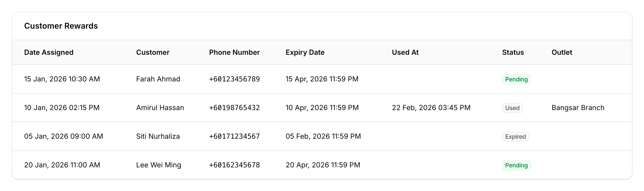The image size is (644, 191).
Task: Sort by the Outlet column header
Action: tap(562, 52)
